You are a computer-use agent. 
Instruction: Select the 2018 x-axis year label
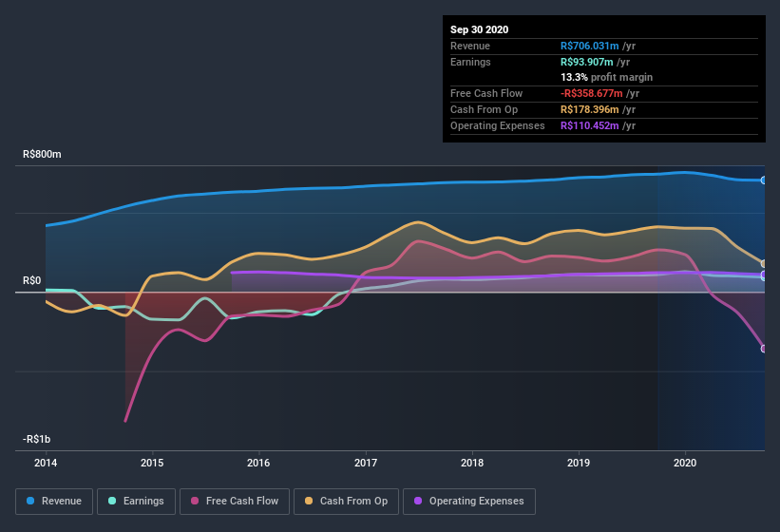coord(472,463)
